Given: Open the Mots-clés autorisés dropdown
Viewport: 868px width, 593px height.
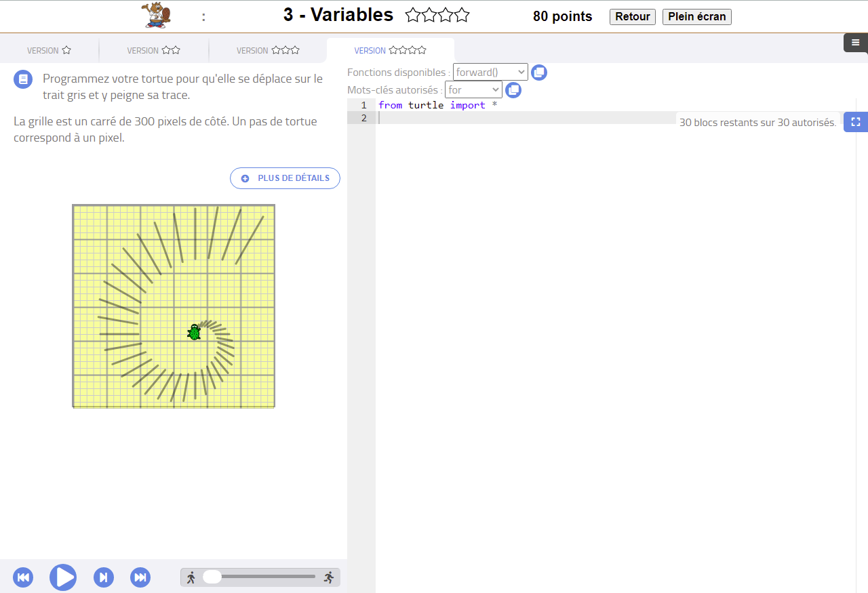Looking at the screenshot, I should click(x=473, y=89).
